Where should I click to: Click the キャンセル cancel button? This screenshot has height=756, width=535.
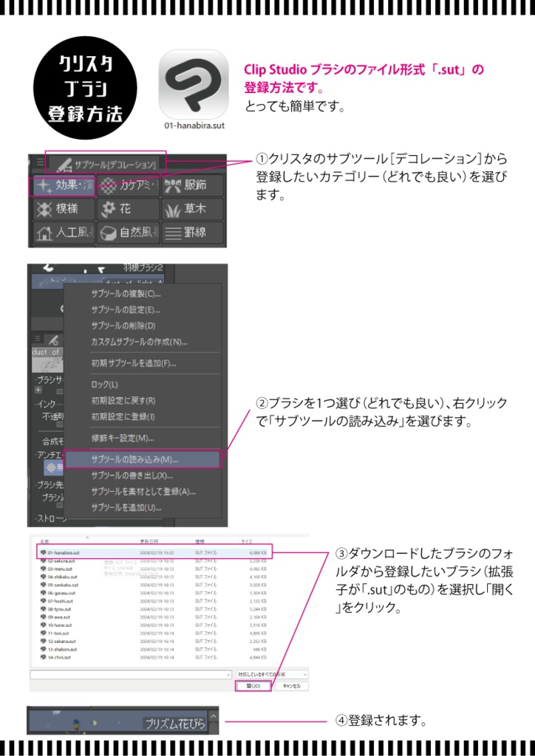291,686
